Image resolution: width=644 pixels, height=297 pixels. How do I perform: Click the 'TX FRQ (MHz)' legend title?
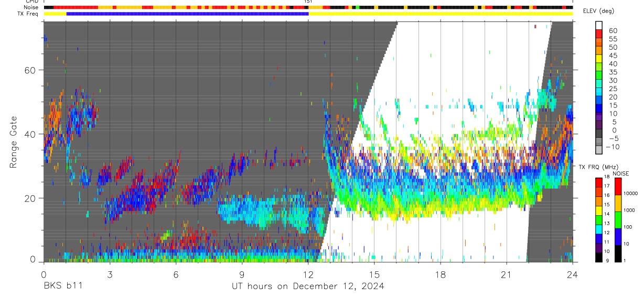click(597, 167)
